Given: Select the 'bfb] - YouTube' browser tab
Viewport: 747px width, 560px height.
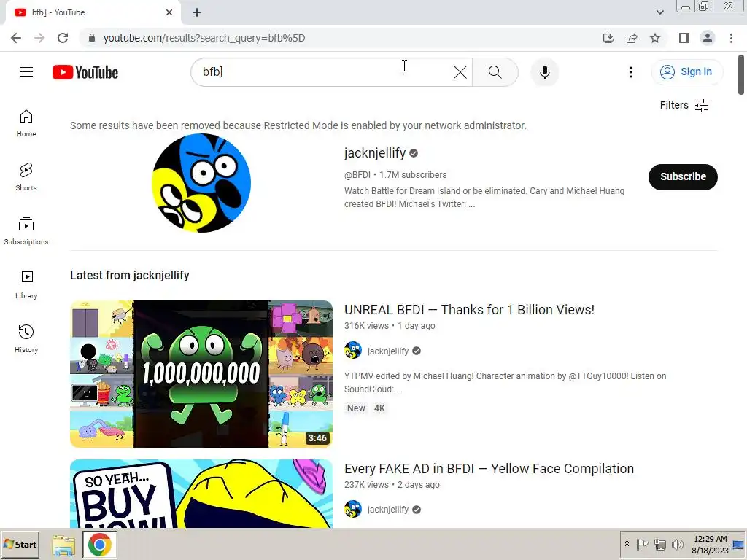Looking at the screenshot, I should point(93,12).
